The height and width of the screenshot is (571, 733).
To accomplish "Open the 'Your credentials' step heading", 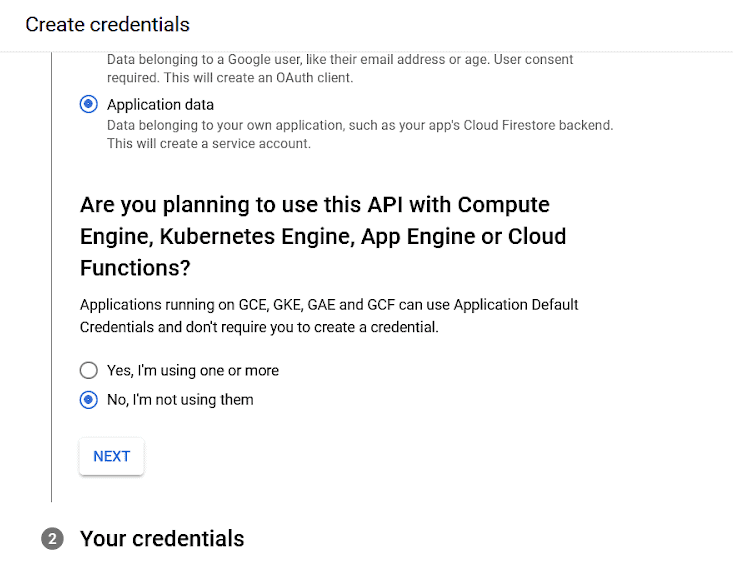I will coord(162,539).
